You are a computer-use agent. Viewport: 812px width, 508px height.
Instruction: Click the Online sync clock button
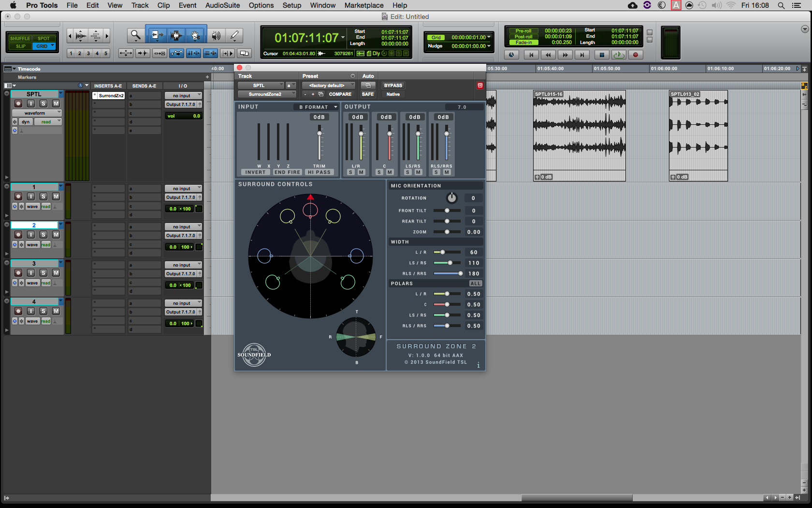(511, 55)
